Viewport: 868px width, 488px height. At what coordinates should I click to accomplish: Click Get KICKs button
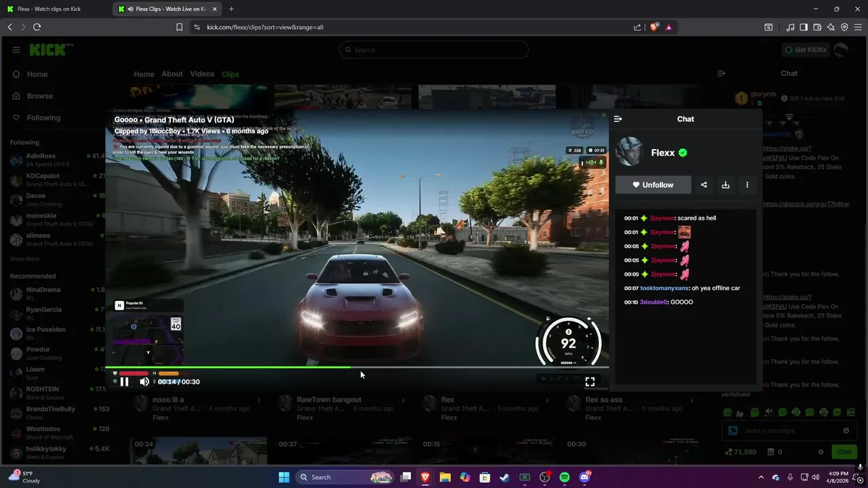tap(806, 49)
